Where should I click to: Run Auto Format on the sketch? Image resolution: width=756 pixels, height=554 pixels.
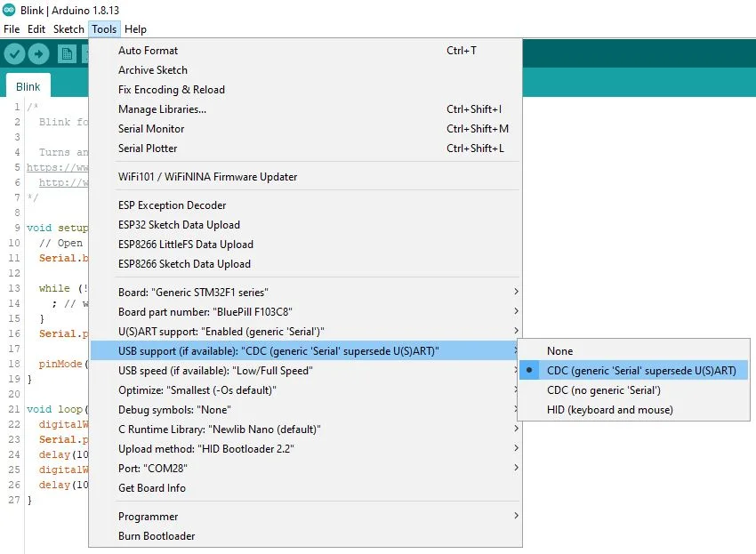(148, 51)
